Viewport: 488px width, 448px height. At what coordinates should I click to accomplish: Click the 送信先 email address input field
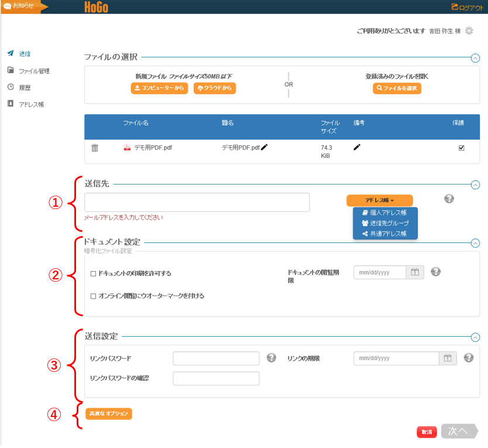click(197, 202)
